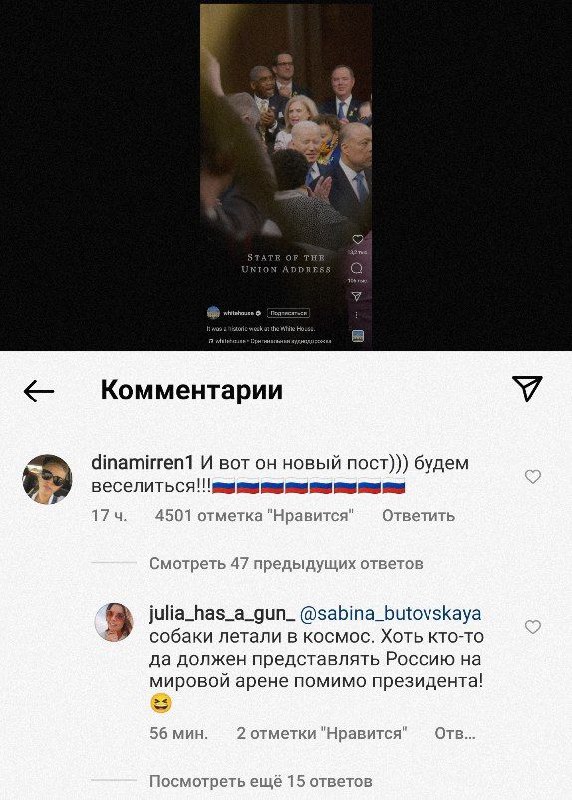View the 4501 likes on dinamirren1's comment
The width and height of the screenshot is (572, 800).
(x=254, y=515)
